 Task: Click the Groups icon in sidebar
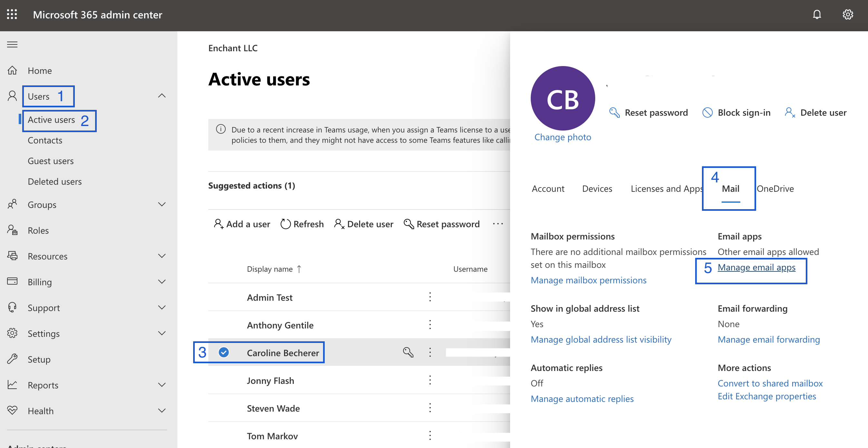click(x=12, y=204)
